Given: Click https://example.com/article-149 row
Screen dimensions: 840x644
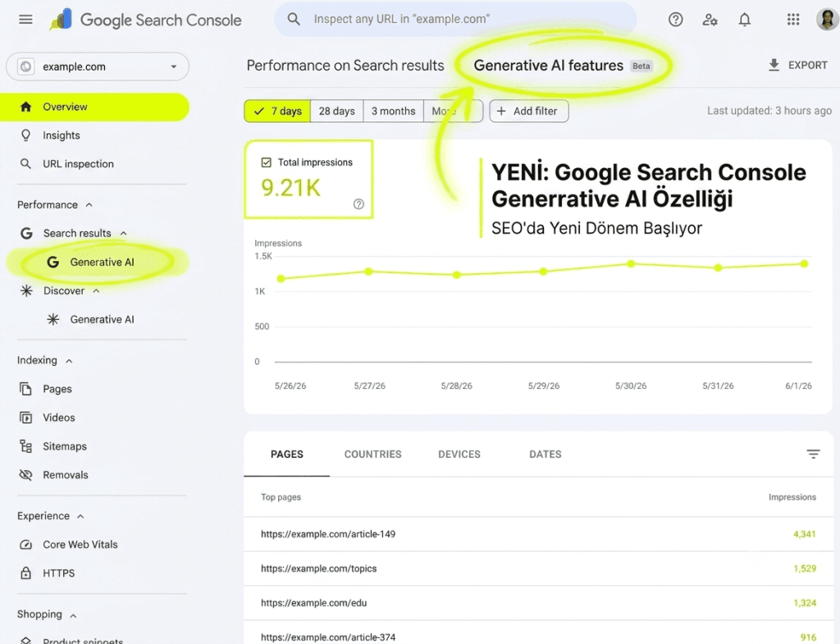Looking at the screenshot, I should point(538,534).
